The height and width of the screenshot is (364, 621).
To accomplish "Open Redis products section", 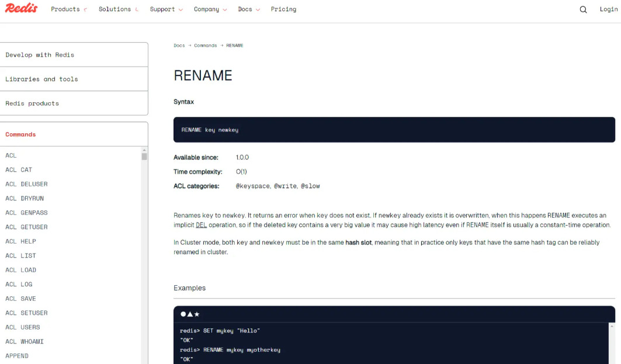I will 74,103.
